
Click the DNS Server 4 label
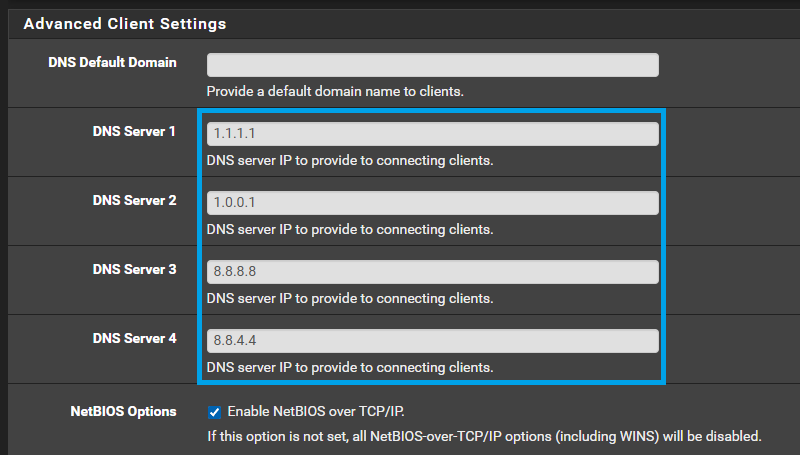135,338
